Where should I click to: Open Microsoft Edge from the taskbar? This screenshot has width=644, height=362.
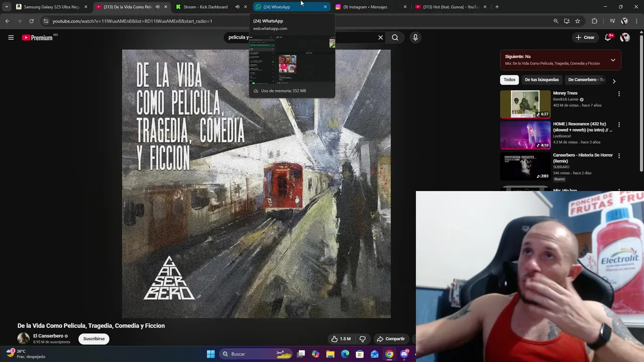tap(345, 354)
